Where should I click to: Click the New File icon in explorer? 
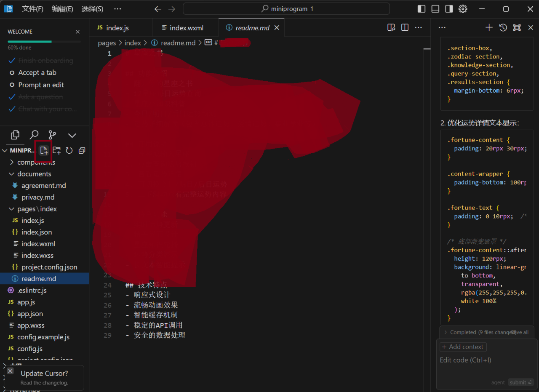point(44,150)
